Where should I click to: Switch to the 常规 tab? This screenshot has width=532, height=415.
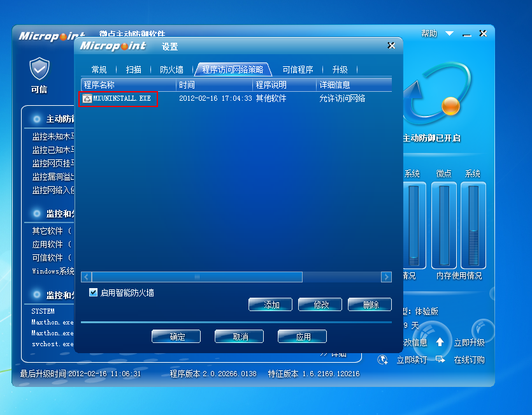click(99, 69)
